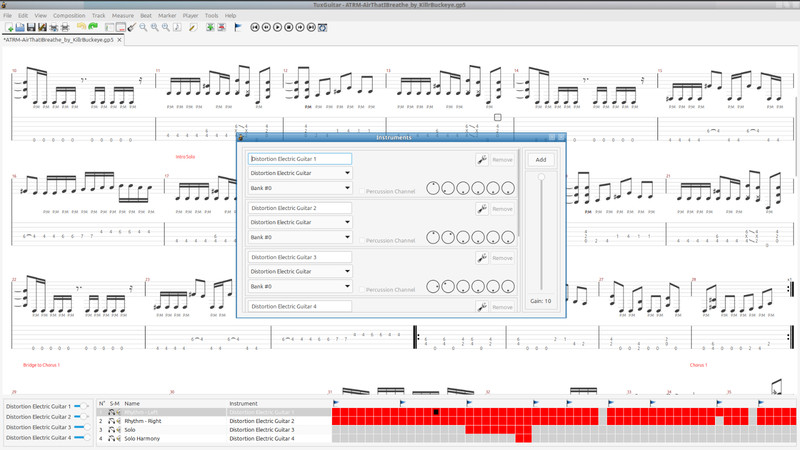
Task: Open the Track menu
Action: click(98, 16)
